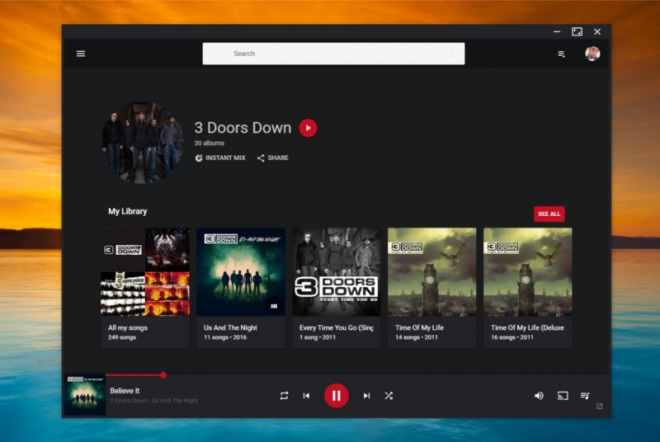Maximize the music player window
Viewport: 660px width, 442px height.
(x=577, y=32)
